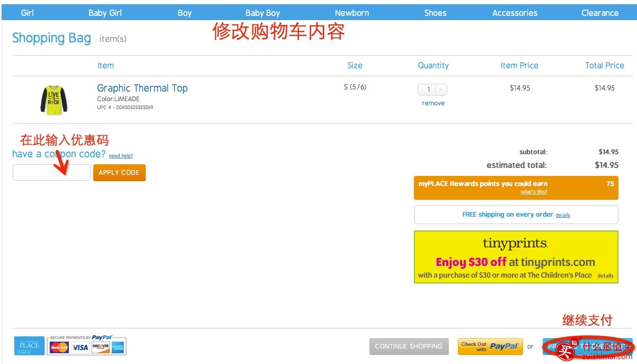
Task: Open the Boy category
Action: click(184, 13)
